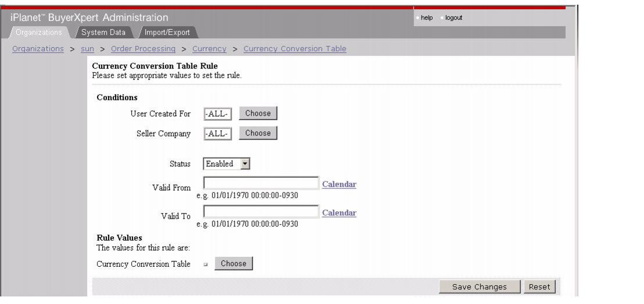Click the Valid To example date text
Image resolution: width=644 pixels, height=304 pixels.
247,224
